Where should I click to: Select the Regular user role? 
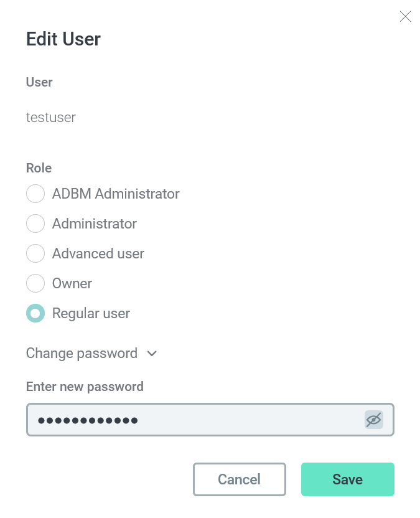click(35, 313)
